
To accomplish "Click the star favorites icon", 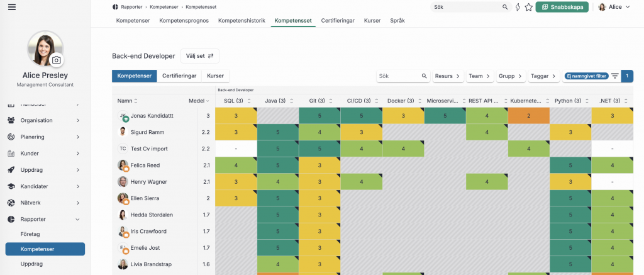I will 528,7.
